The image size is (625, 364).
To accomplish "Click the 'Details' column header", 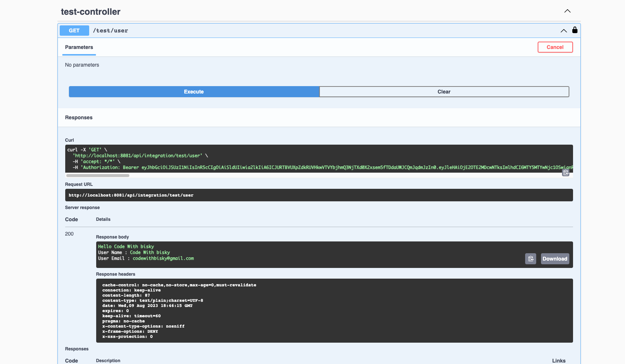I will pos(103,219).
